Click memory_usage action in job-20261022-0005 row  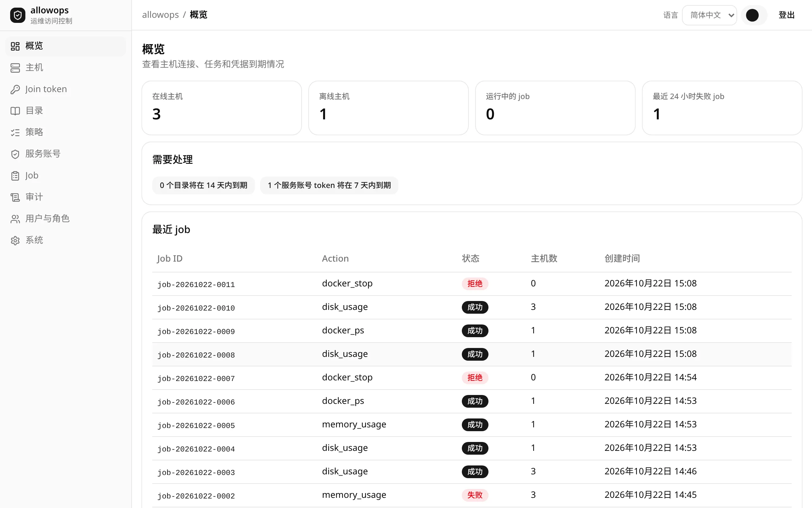click(x=354, y=424)
